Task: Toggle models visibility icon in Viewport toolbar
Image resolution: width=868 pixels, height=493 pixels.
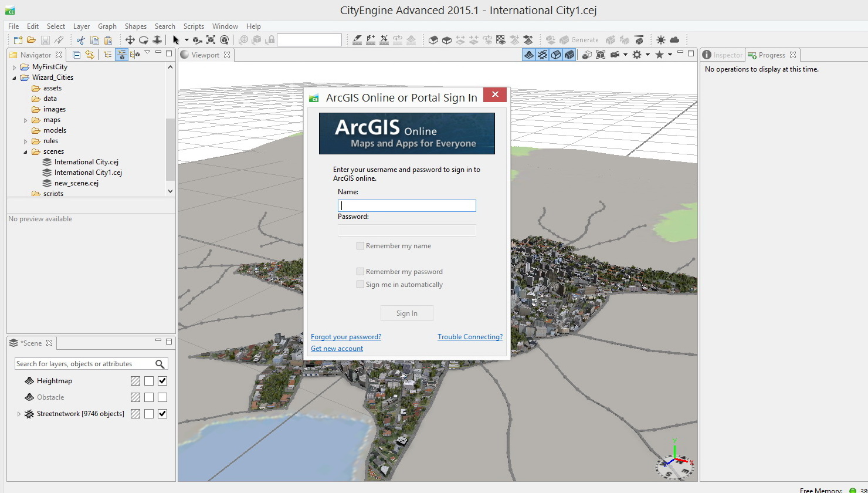Action: (x=569, y=55)
